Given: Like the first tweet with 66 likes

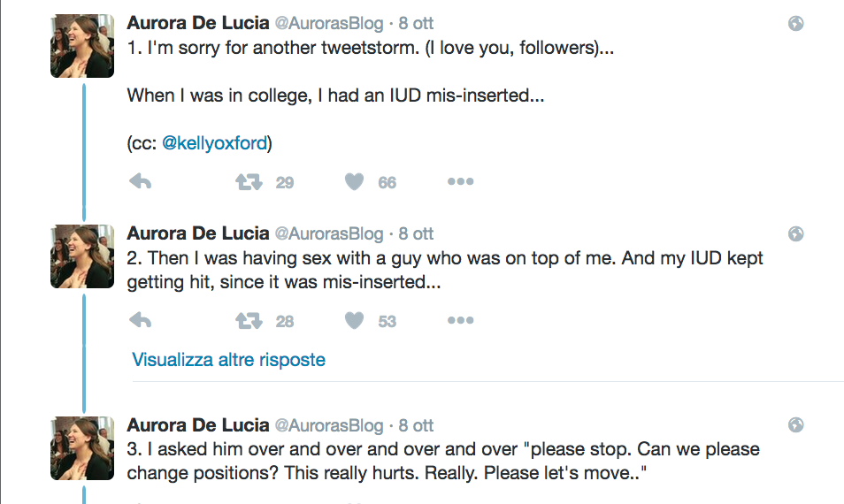Looking at the screenshot, I should pyautogui.click(x=355, y=182).
